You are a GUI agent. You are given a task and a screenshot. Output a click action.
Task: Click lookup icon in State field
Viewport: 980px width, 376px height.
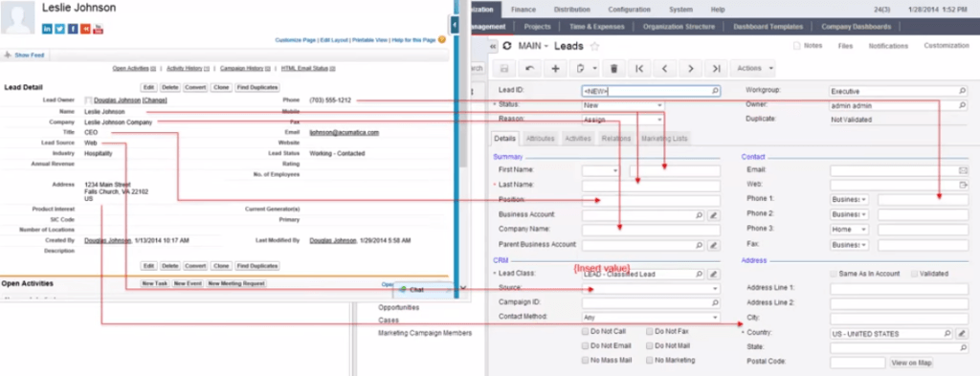coord(963,347)
